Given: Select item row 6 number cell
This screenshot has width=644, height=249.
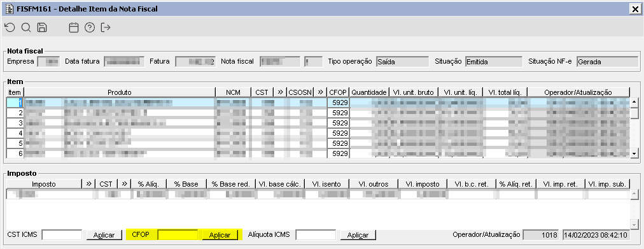Looking at the screenshot, I should [15, 153].
